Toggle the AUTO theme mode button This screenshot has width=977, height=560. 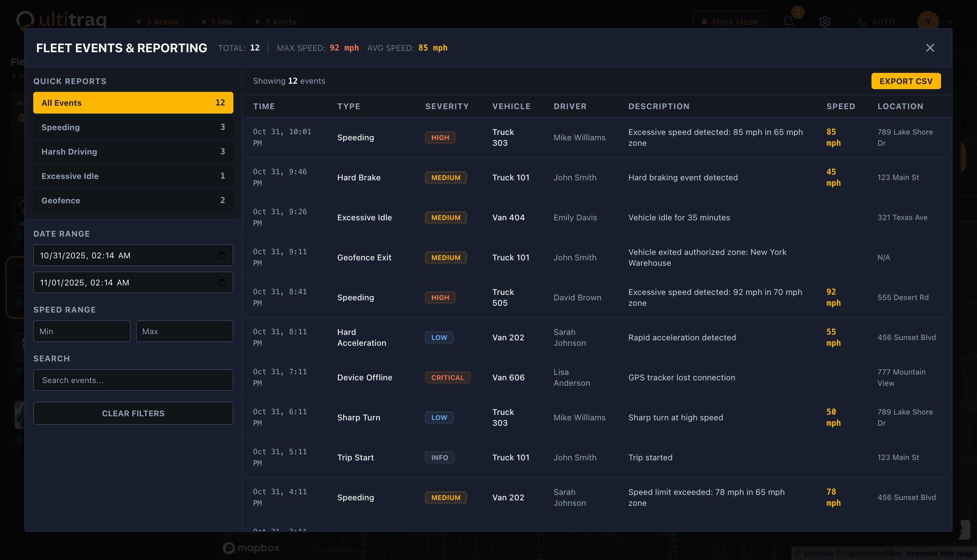pyautogui.click(x=876, y=22)
